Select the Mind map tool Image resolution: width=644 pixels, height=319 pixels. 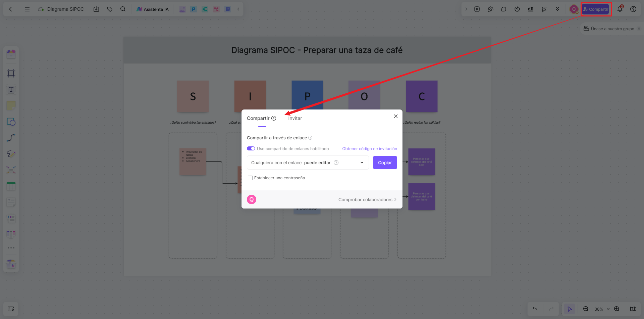tap(11, 170)
